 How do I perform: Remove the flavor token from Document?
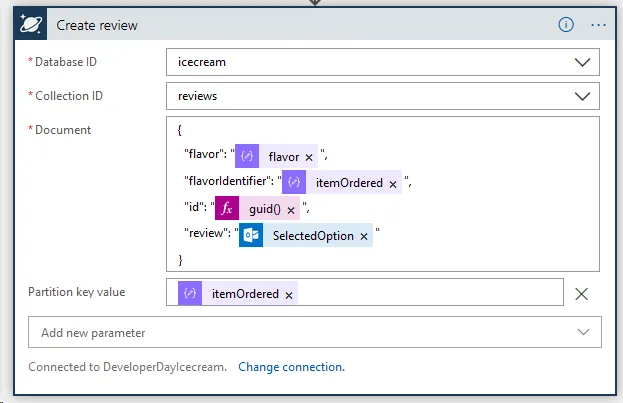(309, 157)
